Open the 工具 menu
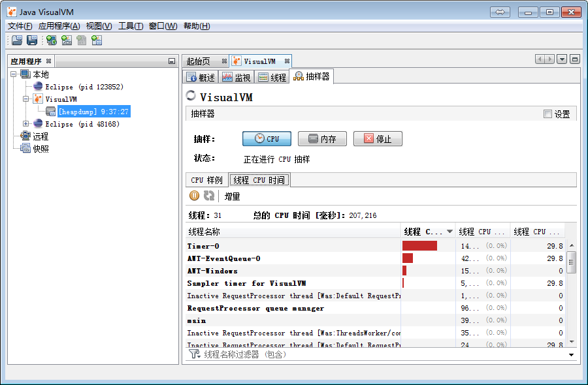Image resolution: width=588 pixels, height=385 pixels. click(131, 26)
